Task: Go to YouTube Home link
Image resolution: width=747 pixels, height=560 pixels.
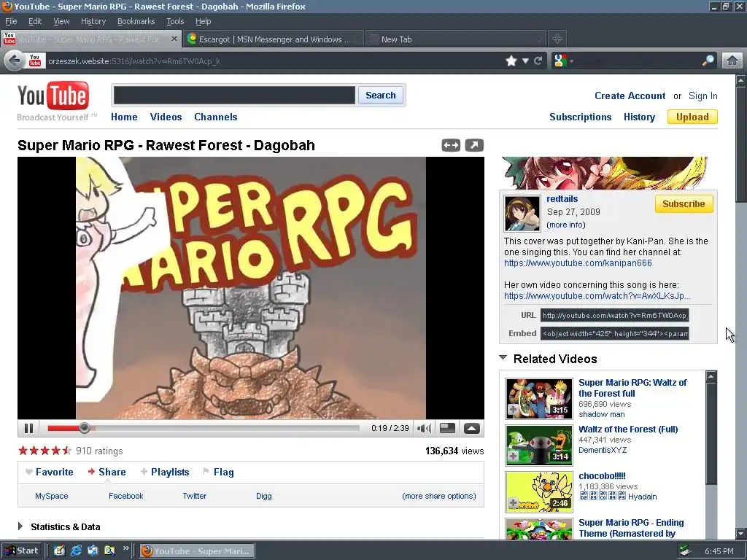Action: pos(124,117)
